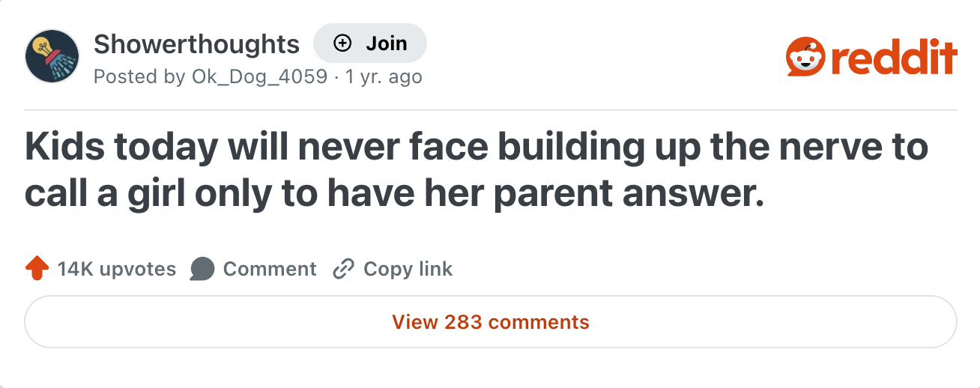This screenshot has width=980, height=388.
Task: Open the post title headline
Action: click(476, 171)
